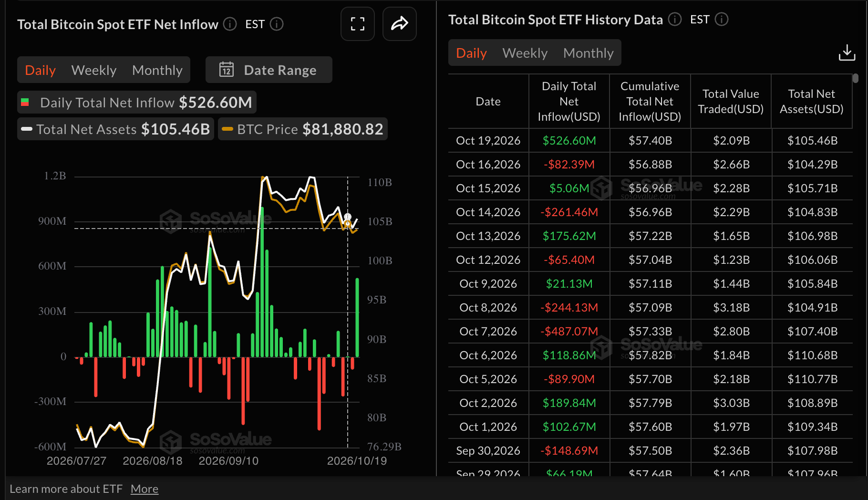
Task: Switch chart to Weekly view
Action: [94, 70]
